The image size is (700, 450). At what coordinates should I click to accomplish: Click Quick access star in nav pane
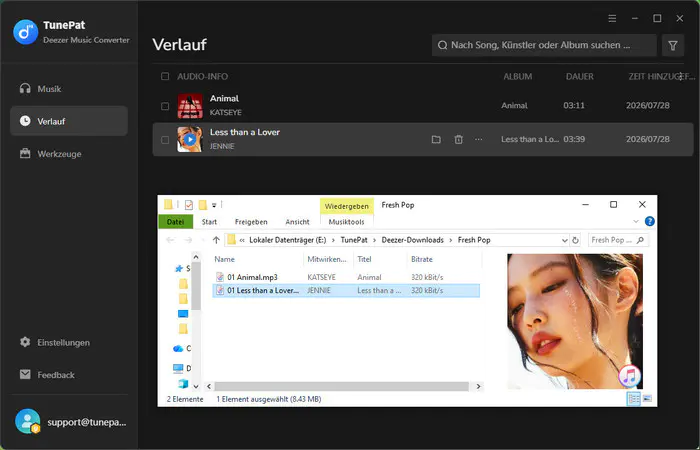point(179,268)
